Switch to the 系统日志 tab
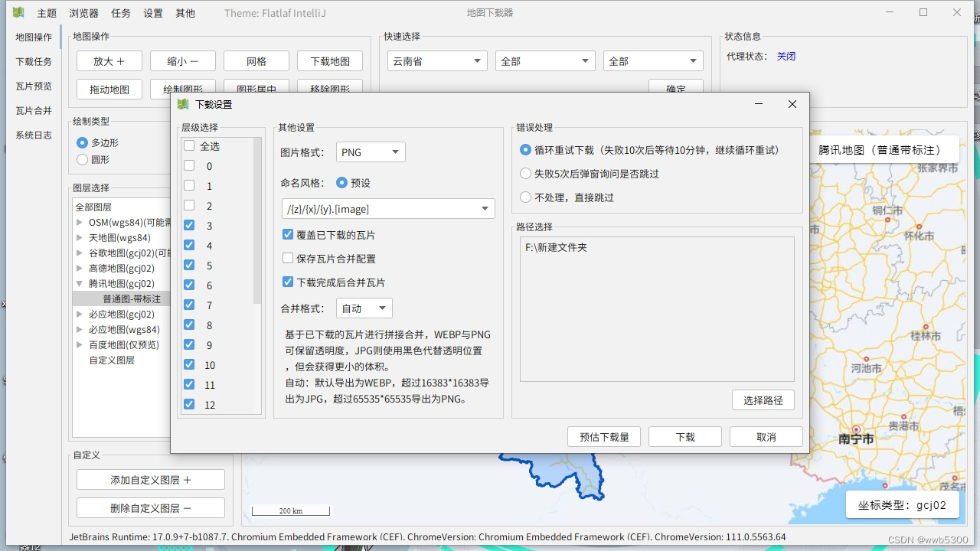This screenshot has width=980, height=551. (34, 135)
